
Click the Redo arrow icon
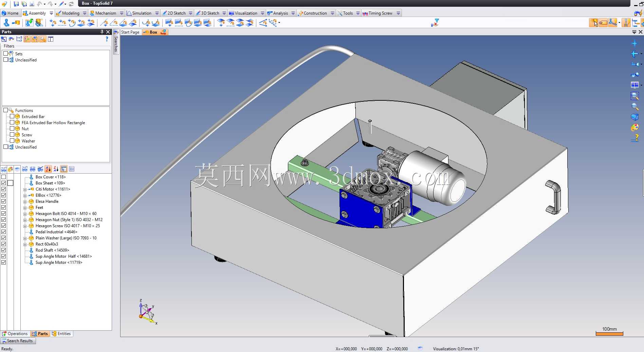point(50,4)
